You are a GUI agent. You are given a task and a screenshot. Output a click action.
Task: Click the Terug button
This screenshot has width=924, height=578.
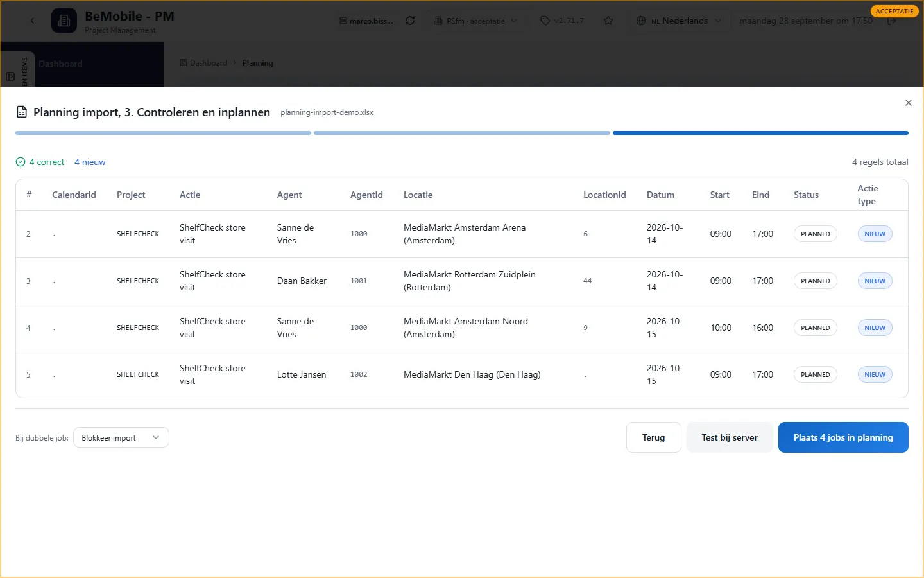coord(654,437)
